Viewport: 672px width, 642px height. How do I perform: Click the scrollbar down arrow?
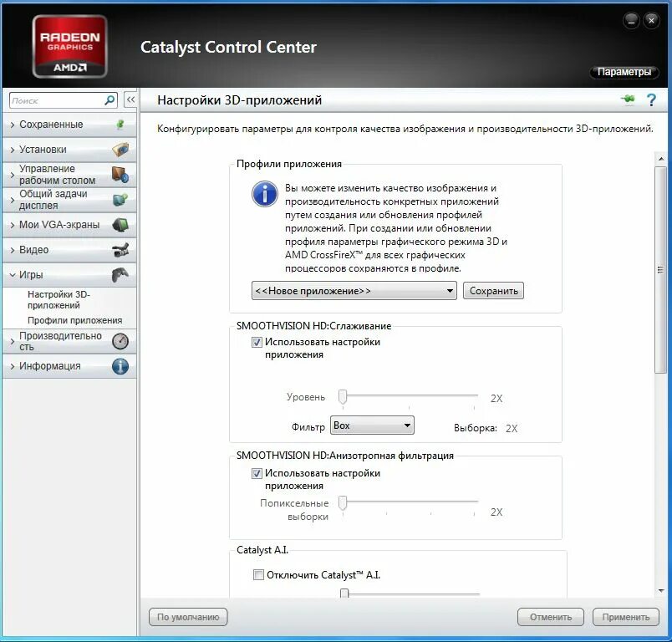[x=661, y=590]
